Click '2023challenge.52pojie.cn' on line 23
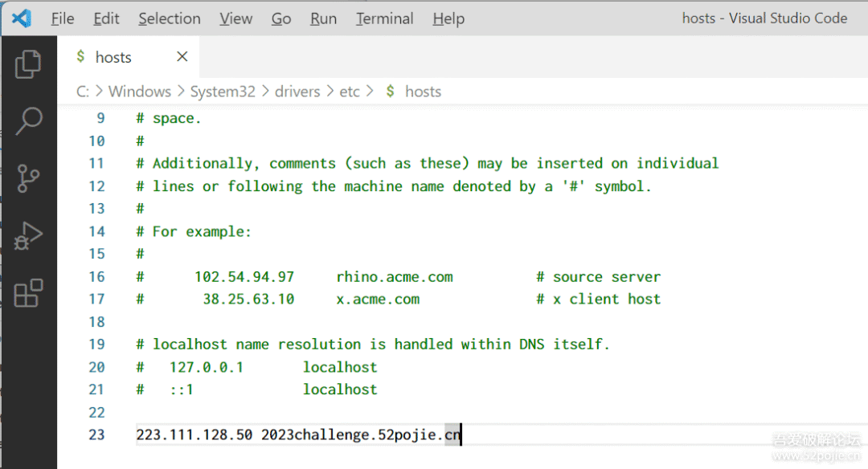 click(361, 435)
